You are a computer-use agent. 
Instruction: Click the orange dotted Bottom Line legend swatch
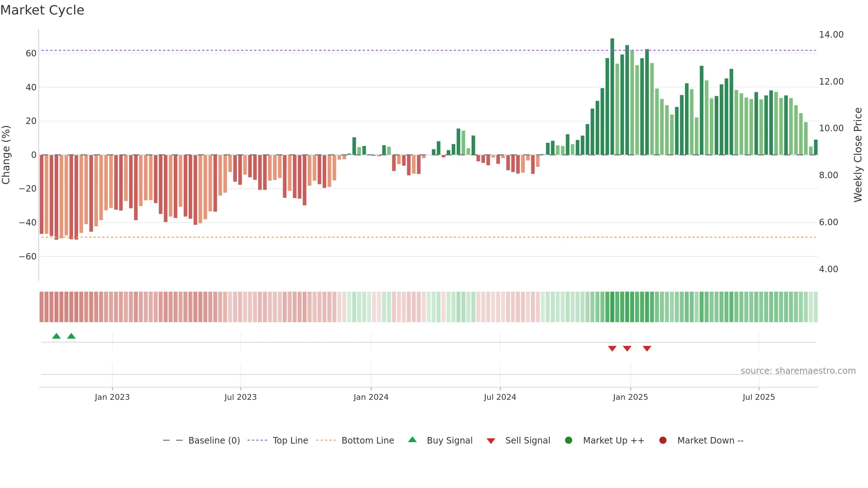tap(326, 440)
